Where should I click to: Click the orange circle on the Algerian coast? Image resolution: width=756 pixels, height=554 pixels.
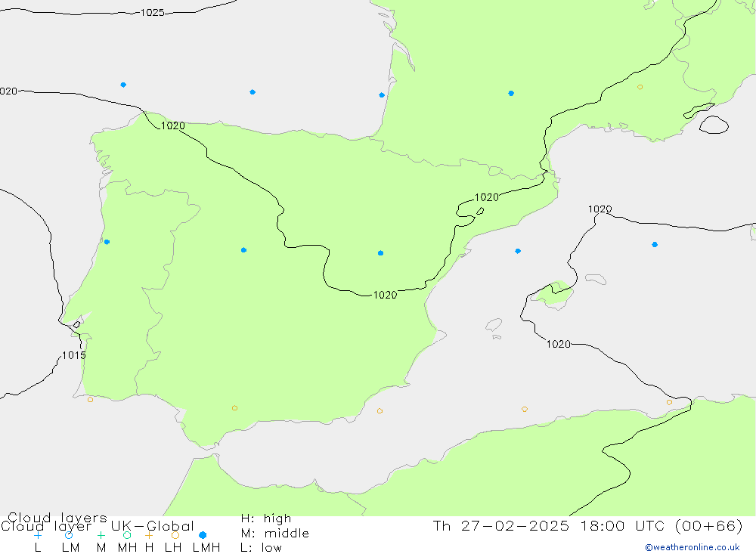tap(669, 402)
